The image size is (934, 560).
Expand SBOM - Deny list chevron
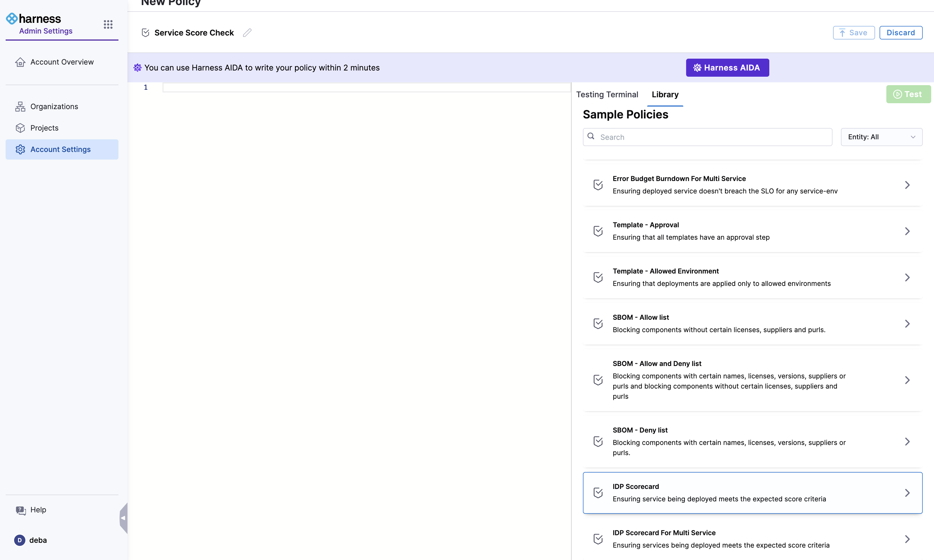pos(907,442)
